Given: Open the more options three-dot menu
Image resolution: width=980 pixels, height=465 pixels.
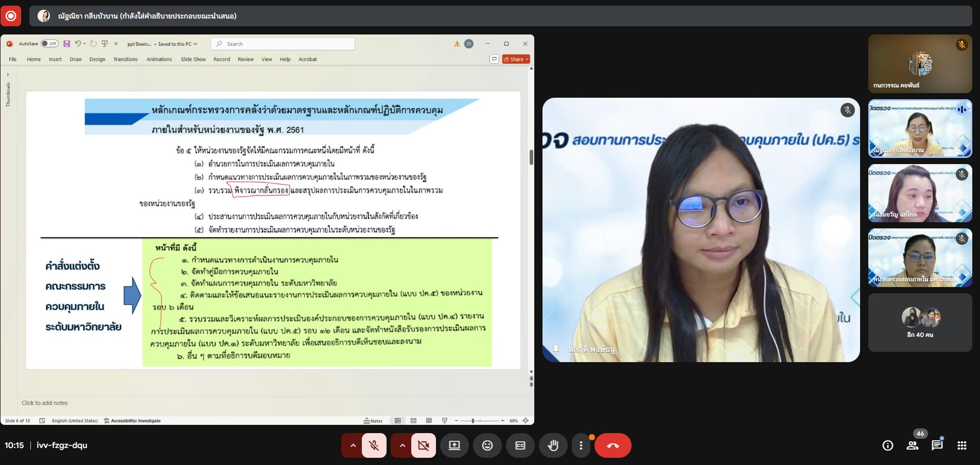Looking at the screenshot, I should click(581, 445).
